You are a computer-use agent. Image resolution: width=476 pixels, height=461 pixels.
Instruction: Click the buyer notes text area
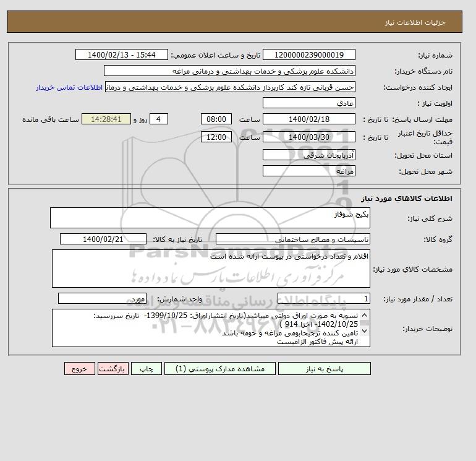[211, 328]
